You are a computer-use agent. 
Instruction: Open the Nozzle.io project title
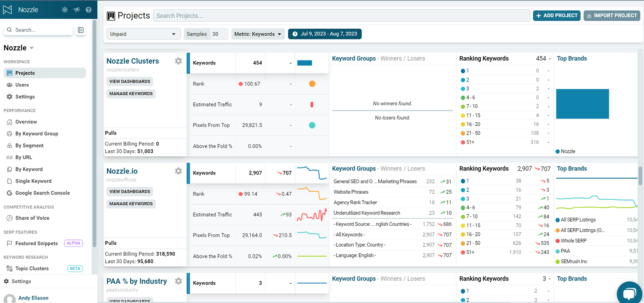122,171
